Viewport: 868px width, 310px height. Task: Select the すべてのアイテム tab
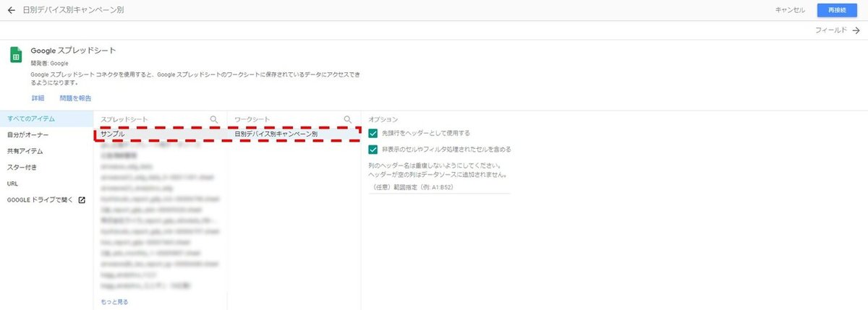pos(47,119)
